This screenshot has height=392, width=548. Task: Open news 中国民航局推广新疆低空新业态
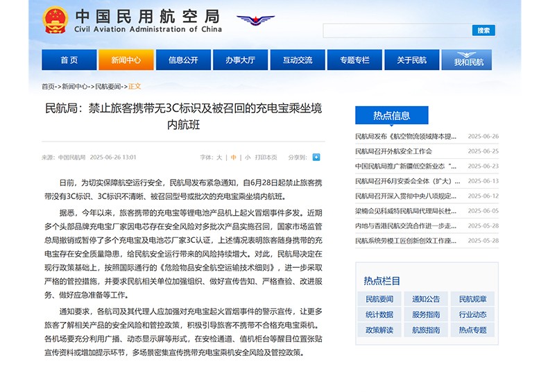pos(406,166)
